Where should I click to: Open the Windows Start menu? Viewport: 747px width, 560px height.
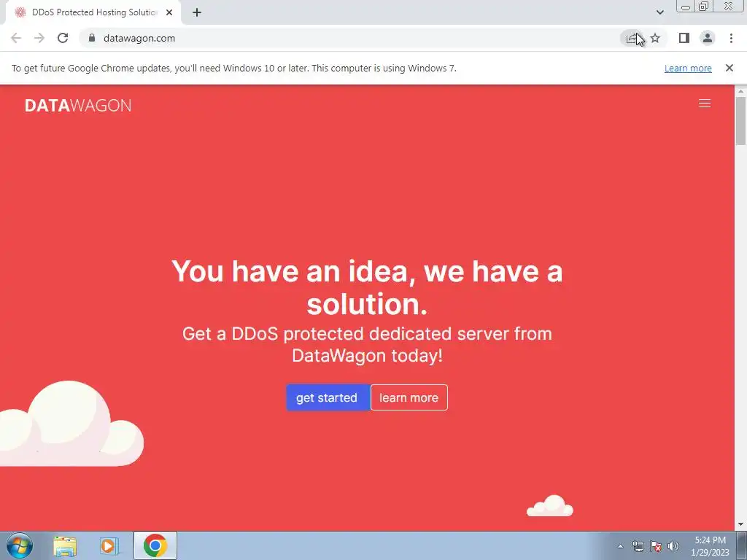pos(20,545)
